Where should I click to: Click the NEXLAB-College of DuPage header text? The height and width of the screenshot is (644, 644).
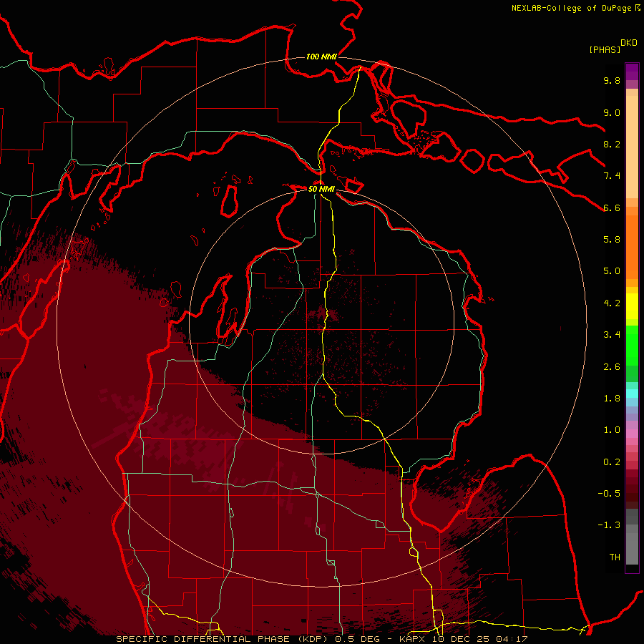click(572, 8)
